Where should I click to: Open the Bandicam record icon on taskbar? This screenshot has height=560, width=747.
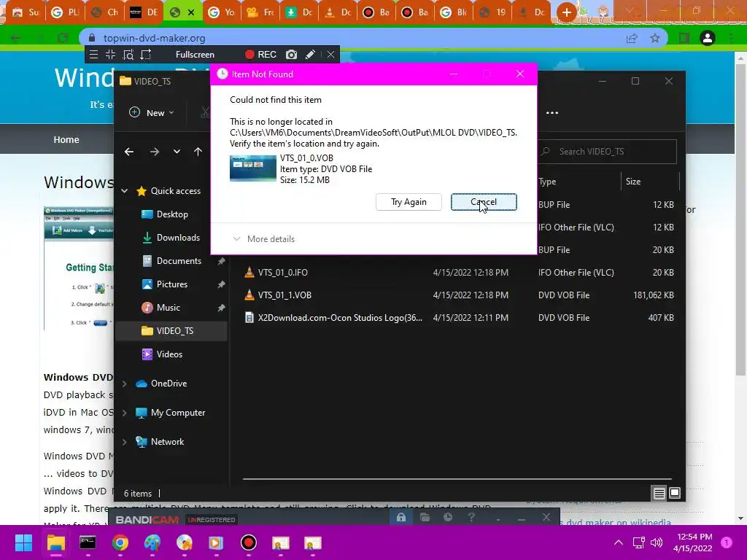point(248,542)
